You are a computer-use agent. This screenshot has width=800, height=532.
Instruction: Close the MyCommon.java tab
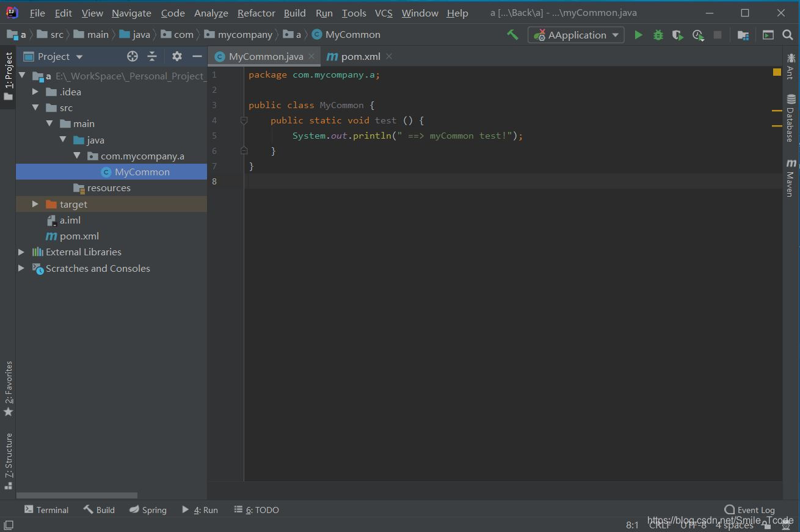311,56
